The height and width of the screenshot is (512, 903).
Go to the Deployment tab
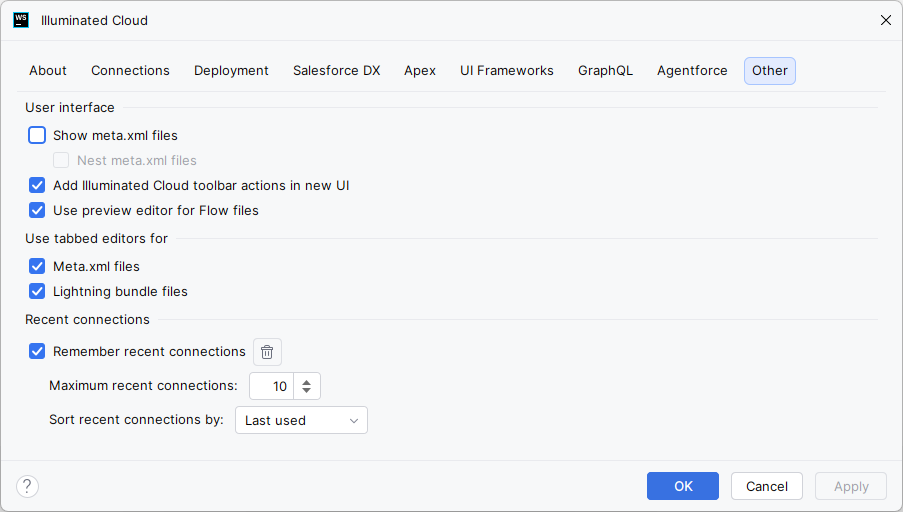(231, 71)
